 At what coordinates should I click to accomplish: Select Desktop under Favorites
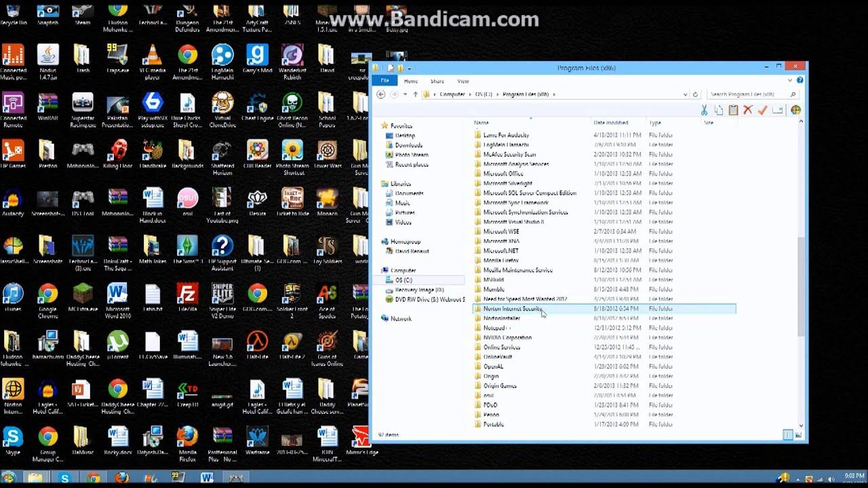pos(405,136)
